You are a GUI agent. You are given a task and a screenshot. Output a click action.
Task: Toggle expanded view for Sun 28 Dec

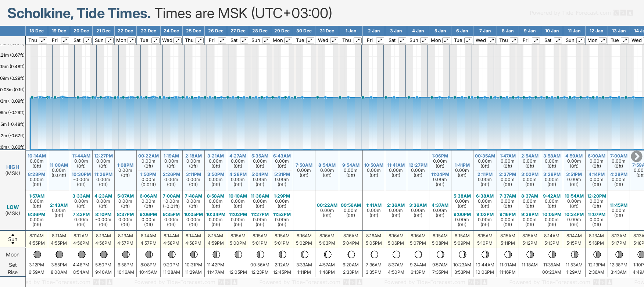[266, 40]
